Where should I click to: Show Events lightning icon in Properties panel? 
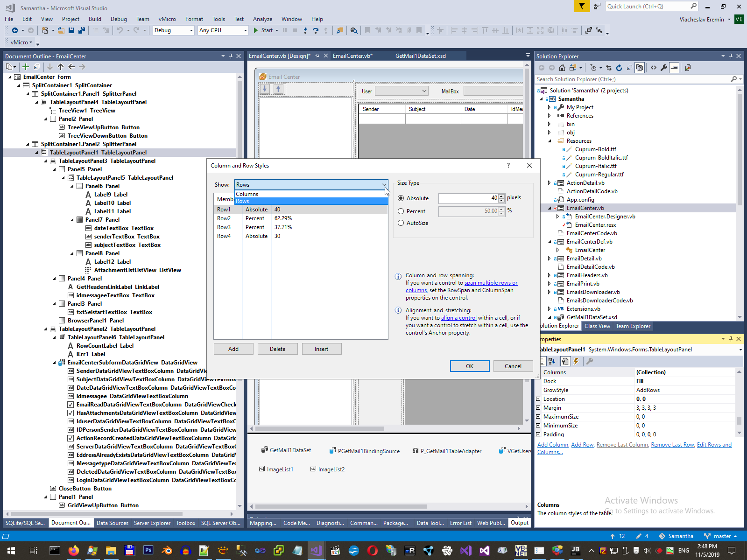576,361
